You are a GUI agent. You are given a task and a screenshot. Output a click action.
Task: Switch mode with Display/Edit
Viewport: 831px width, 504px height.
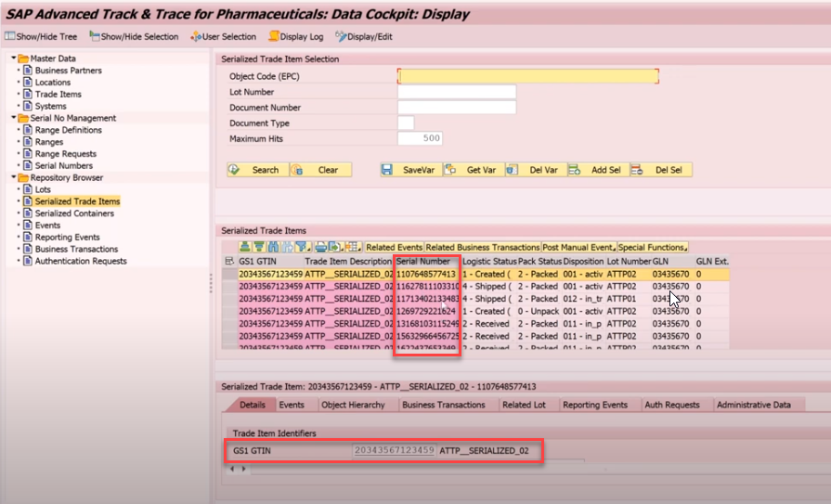click(364, 36)
